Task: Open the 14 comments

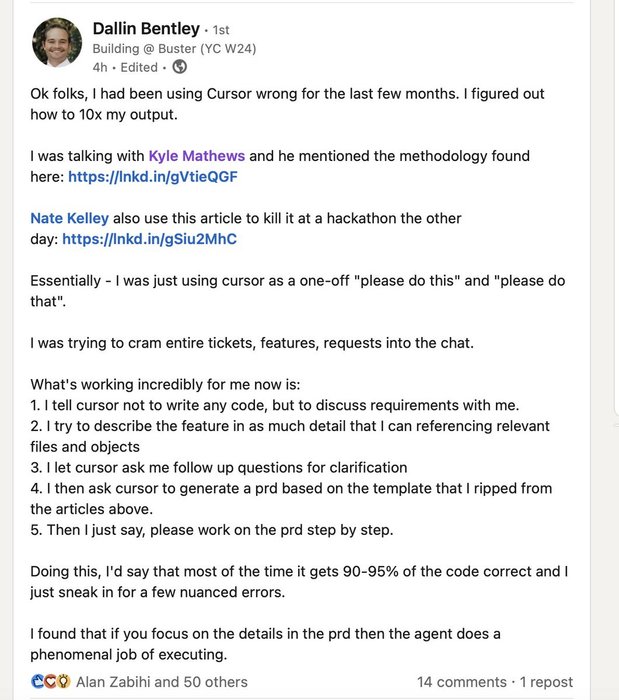Action: [462, 682]
